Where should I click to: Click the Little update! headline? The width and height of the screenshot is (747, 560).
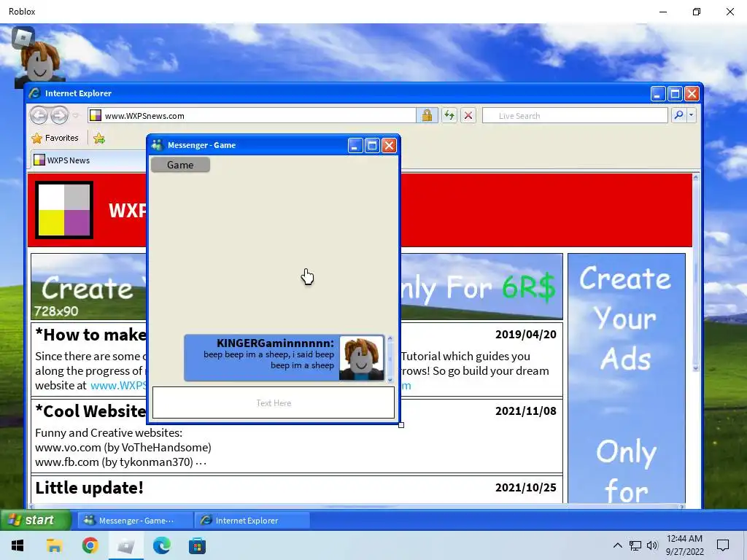(89, 488)
